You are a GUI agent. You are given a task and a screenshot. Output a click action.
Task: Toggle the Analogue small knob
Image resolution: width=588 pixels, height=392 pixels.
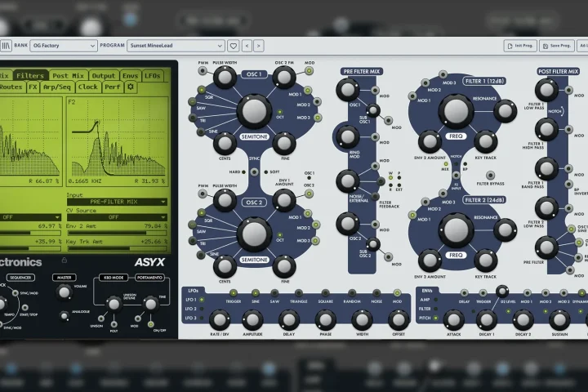(65, 317)
